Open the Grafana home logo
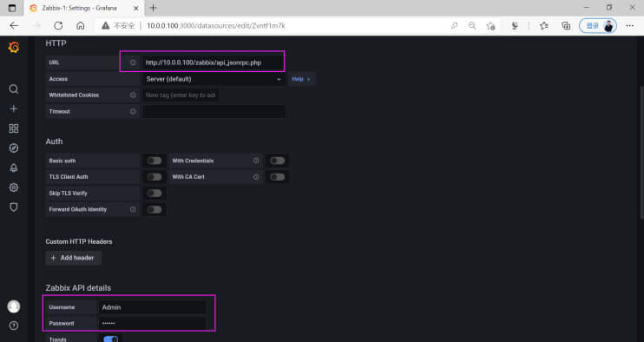Viewport: 644px width, 342px height. pos(14,48)
